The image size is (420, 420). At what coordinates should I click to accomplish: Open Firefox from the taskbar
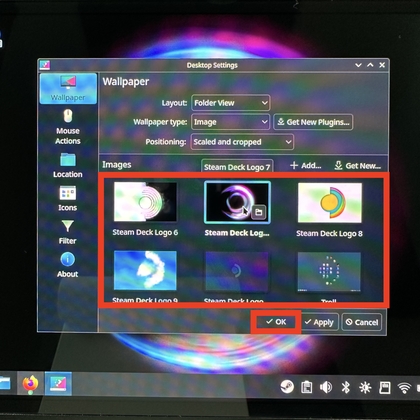click(x=30, y=384)
